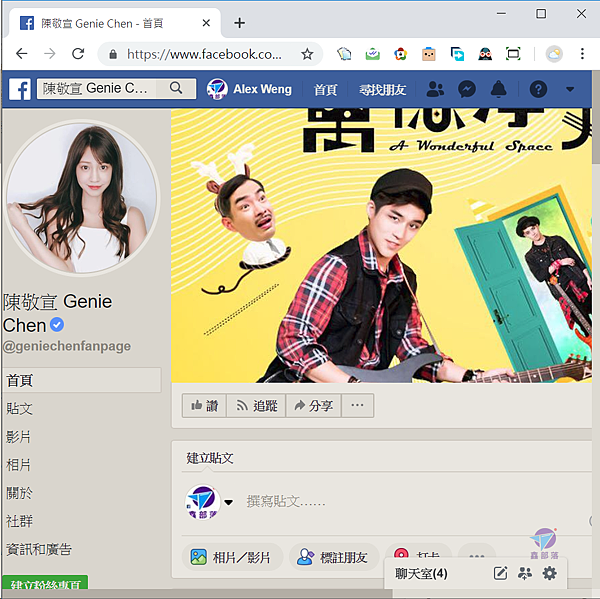Viewport: 600px width, 599px height.
Task: Select 相片 in the page sidebar
Action: click(18, 465)
